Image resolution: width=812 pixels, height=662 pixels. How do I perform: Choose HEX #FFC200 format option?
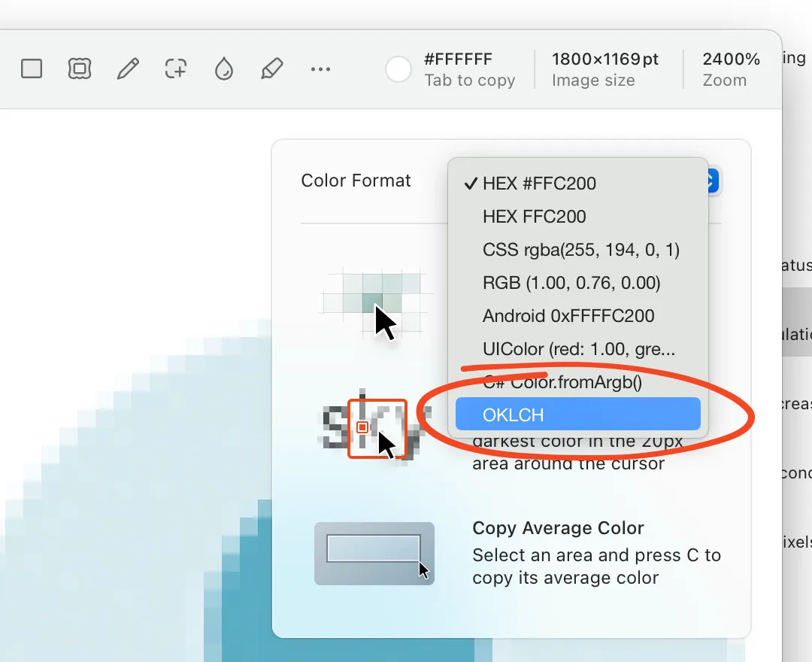point(578,184)
